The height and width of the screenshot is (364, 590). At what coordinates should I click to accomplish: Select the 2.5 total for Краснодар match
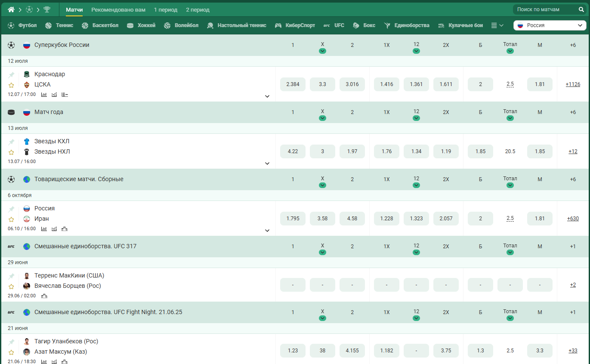[510, 84]
